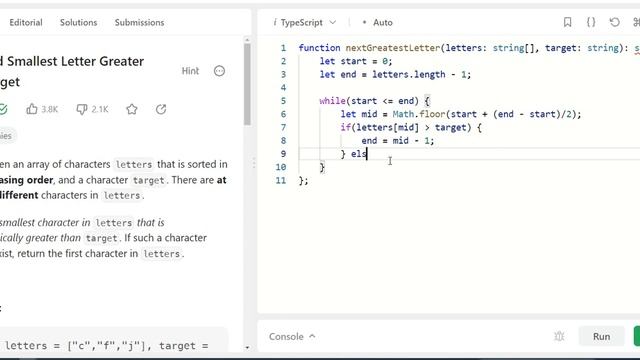
Task: Click the Auto mode indicator
Action: point(378,22)
